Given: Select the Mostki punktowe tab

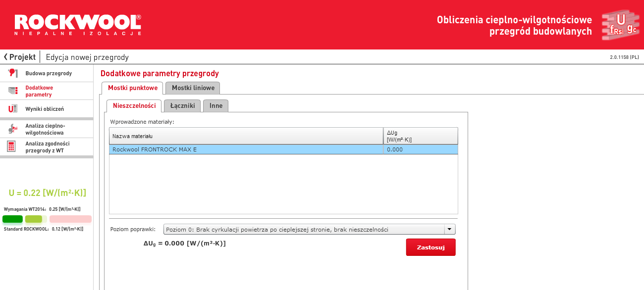Looking at the screenshot, I should tap(132, 88).
